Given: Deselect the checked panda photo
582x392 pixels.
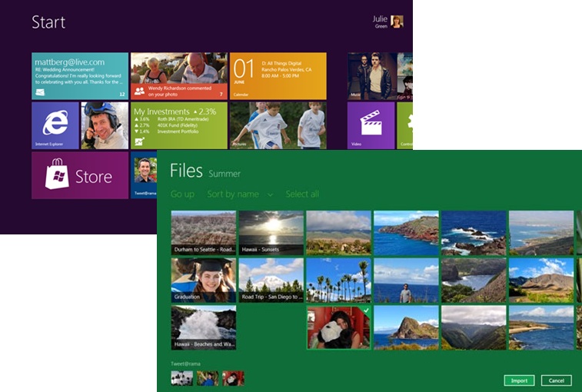Looking at the screenshot, I should (x=338, y=327).
